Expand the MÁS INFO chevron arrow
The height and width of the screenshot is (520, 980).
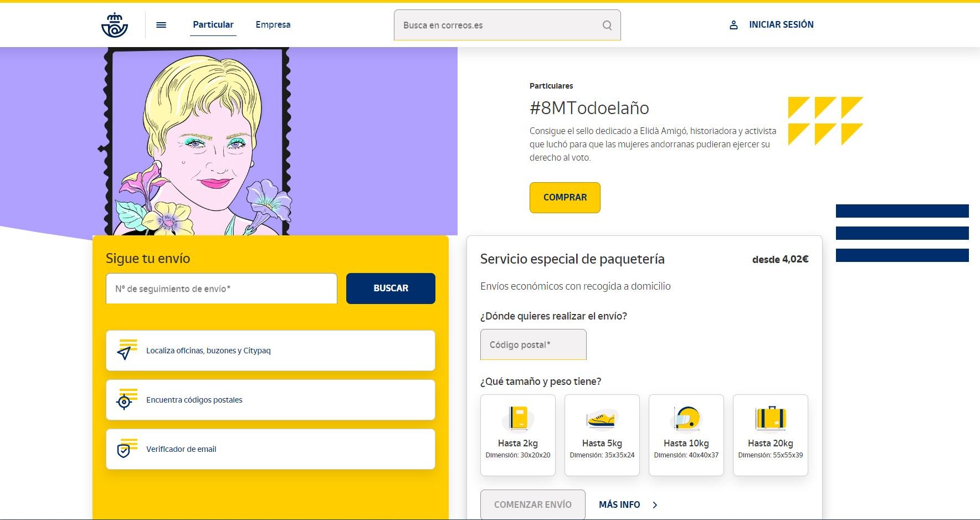coord(655,505)
